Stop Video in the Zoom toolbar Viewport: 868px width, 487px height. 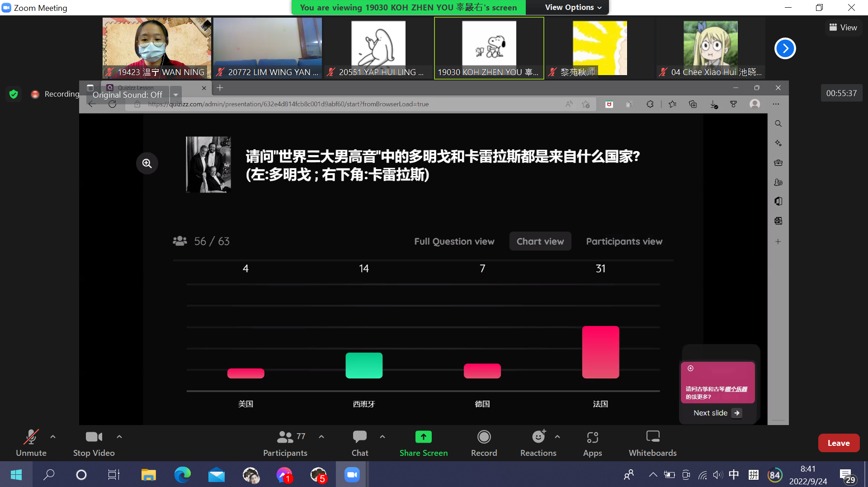click(x=94, y=443)
